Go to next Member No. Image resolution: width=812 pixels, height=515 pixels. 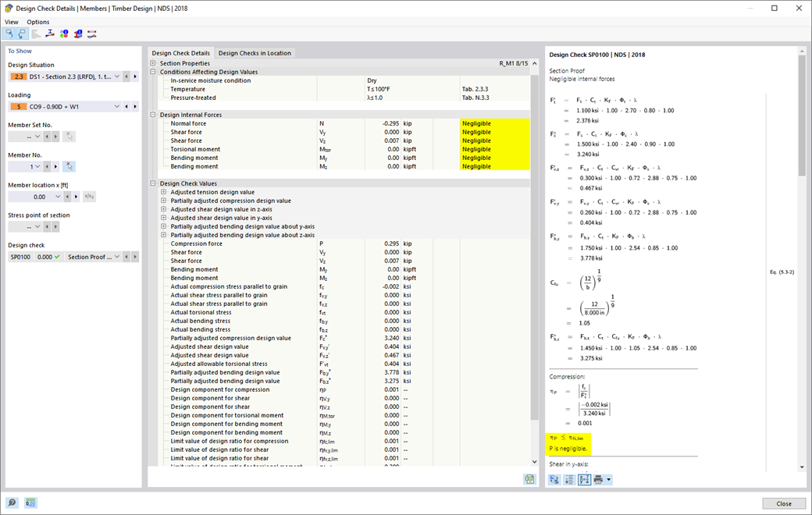point(56,167)
